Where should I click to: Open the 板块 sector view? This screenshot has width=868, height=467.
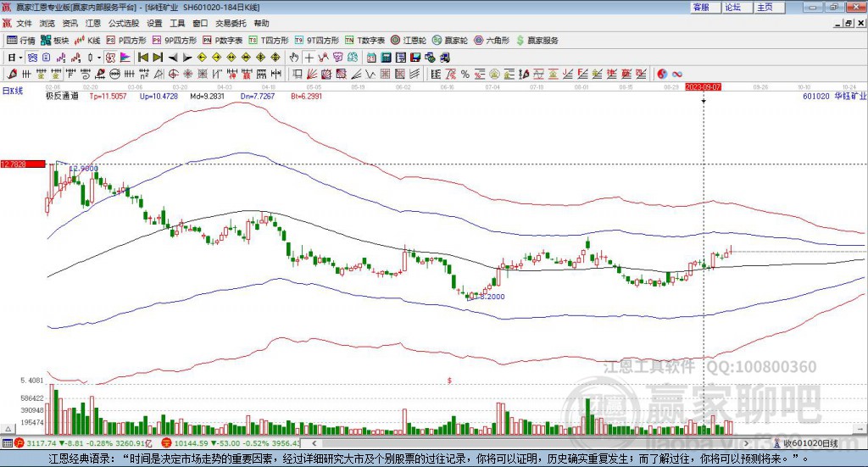click(55, 40)
